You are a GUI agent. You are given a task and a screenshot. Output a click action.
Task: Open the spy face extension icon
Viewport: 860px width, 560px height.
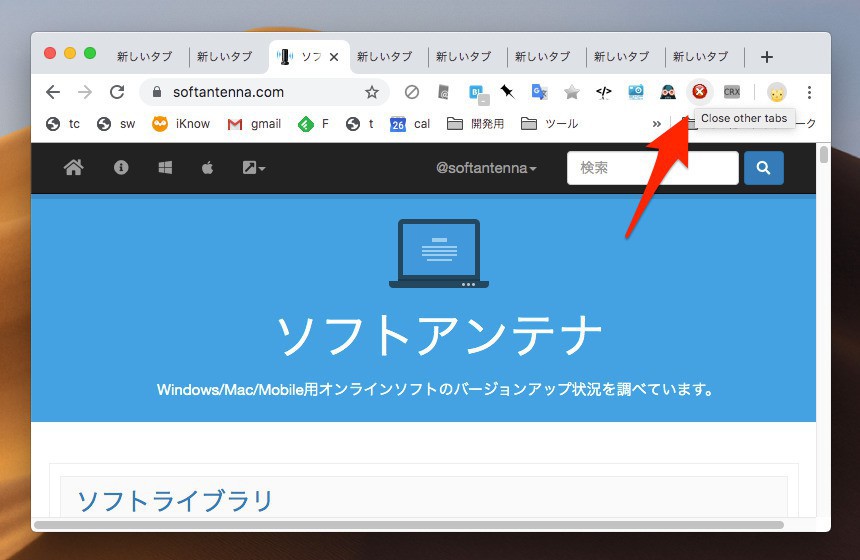point(667,92)
